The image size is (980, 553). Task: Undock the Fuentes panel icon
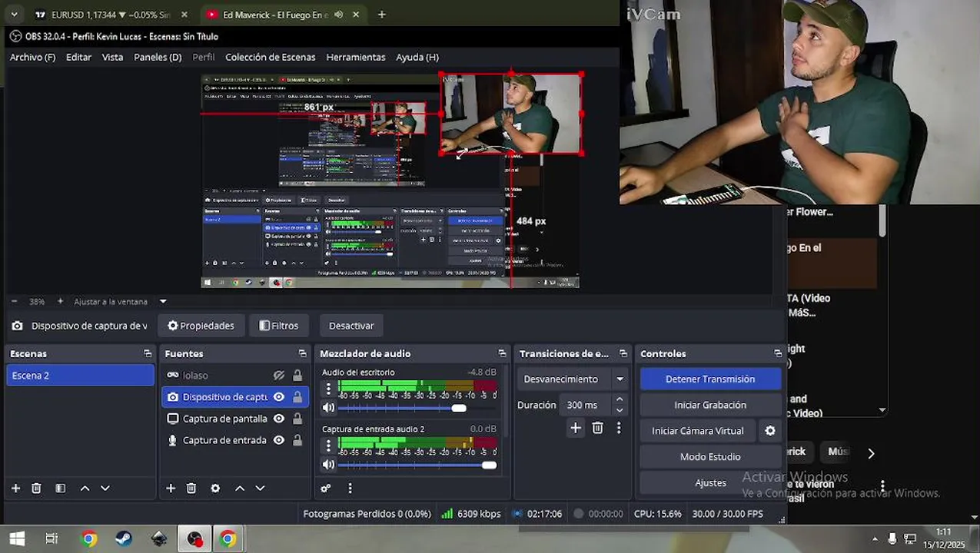302,354
